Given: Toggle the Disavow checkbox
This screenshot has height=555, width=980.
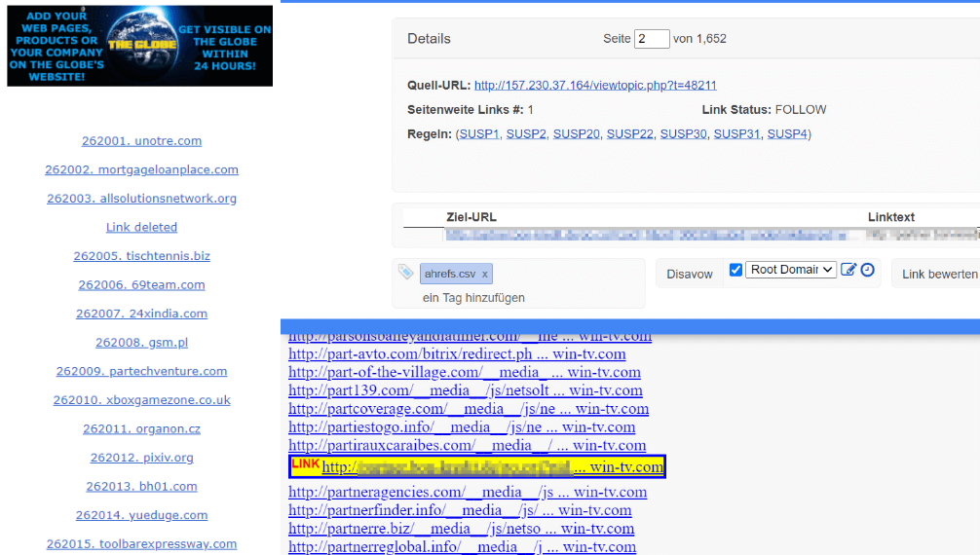Looking at the screenshot, I should [735, 270].
